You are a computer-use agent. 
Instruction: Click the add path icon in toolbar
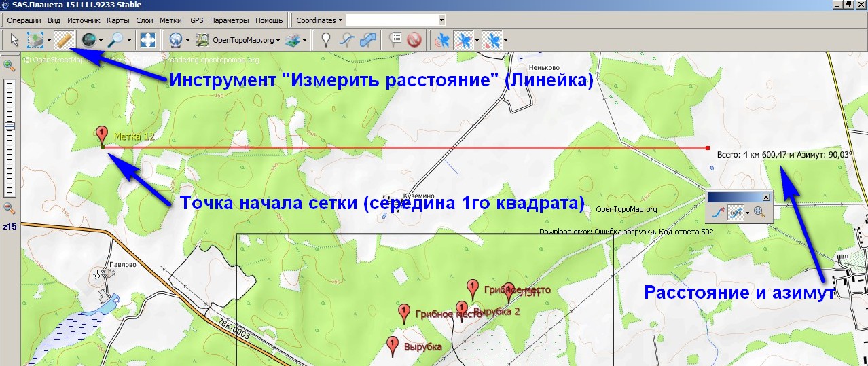point(347,40)
